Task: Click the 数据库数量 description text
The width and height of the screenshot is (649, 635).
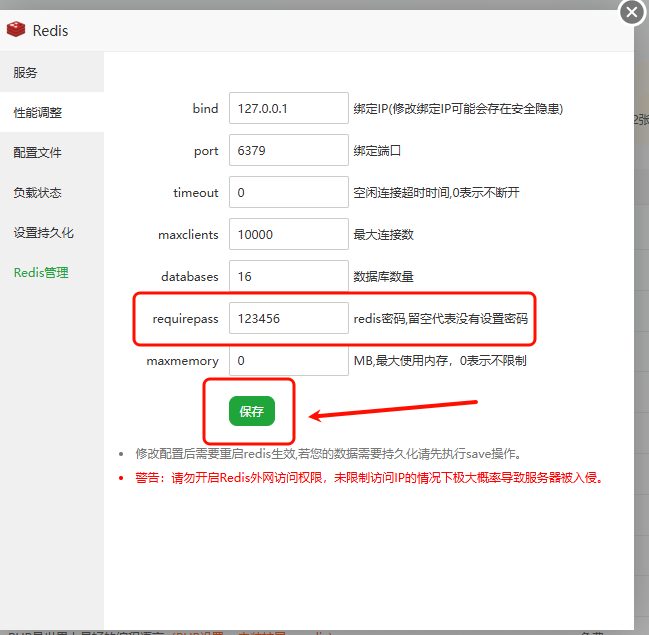Action: [383, 277]
